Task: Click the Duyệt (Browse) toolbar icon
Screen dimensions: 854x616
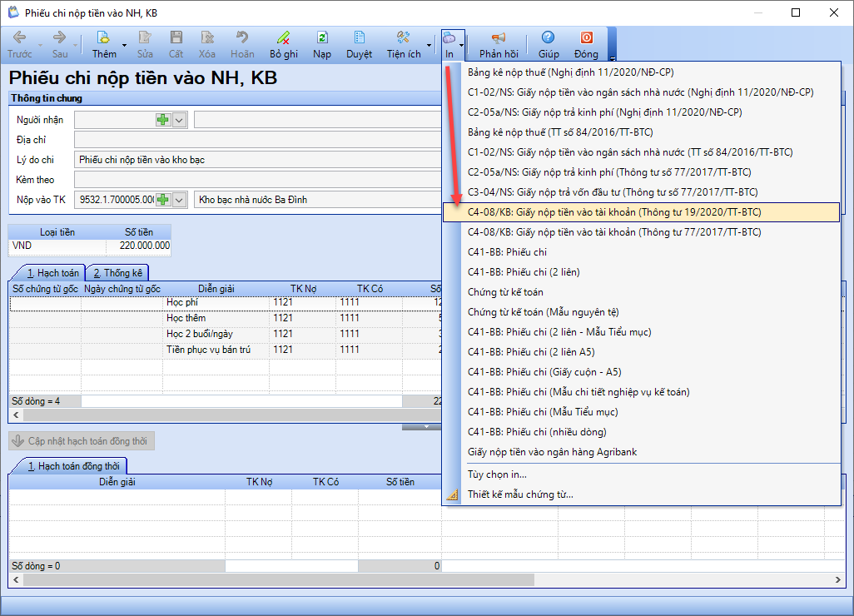Action: 360,38
